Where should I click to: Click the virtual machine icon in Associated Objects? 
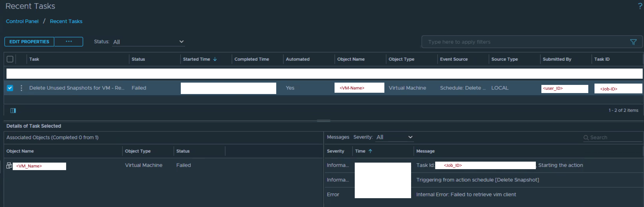[x=9, y=166]
